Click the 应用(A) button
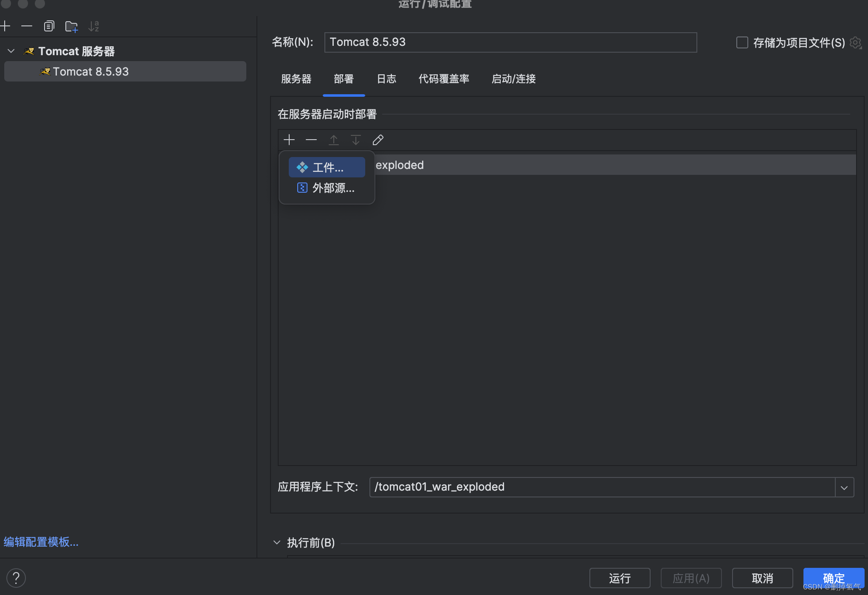868x595 pixels. tap(691, 578)
